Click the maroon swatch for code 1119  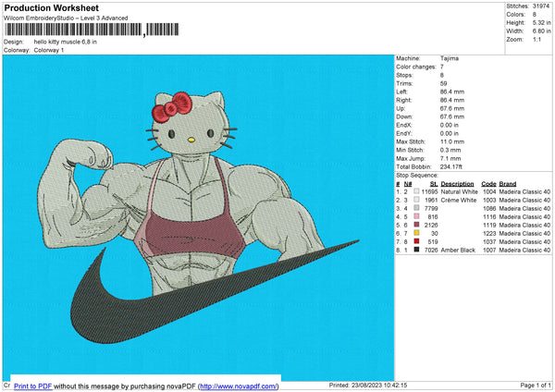coord(416,225)
